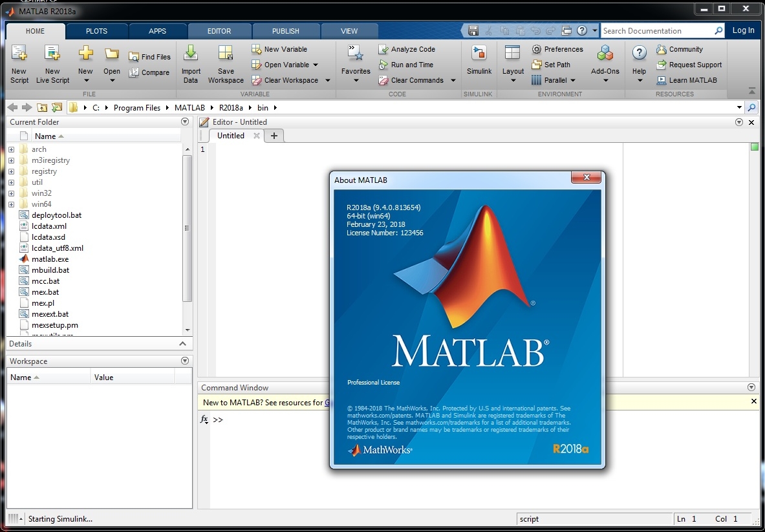Image resolution: width=765 pixels, height=532 pixels.
Task: Open the Clear Workspace dropdown
Action: click(x=327, y=80)
